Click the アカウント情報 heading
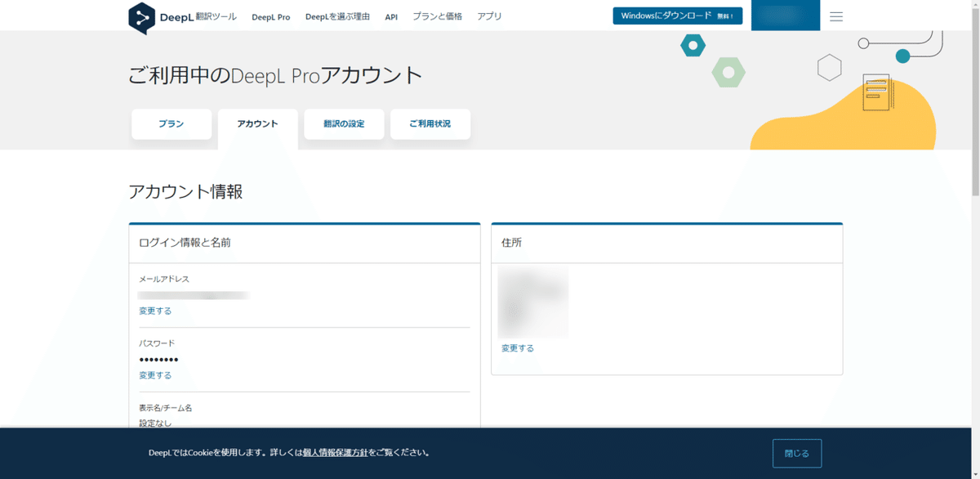Viewport: 980px width, 479px height. (186, 192)
